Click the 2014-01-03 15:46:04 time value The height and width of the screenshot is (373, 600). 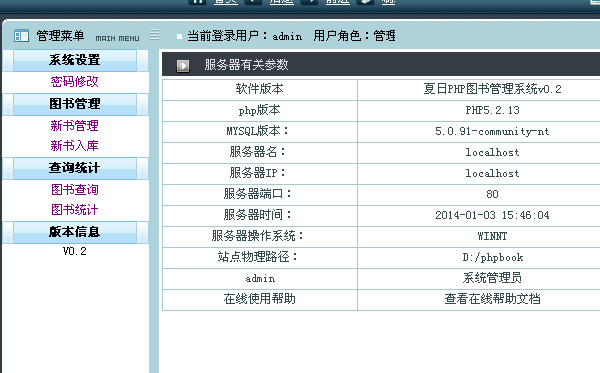[x=492, y=215]
